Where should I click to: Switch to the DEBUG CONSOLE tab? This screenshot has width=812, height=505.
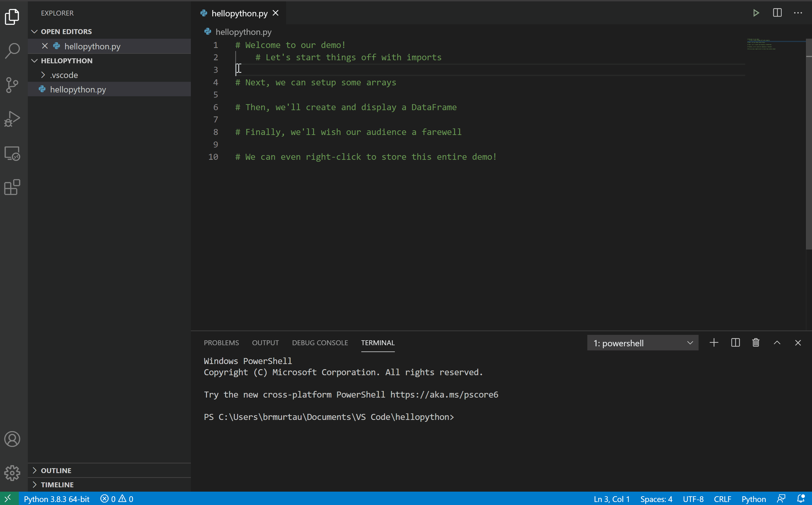pyautogui.click(x=320, y=343)
